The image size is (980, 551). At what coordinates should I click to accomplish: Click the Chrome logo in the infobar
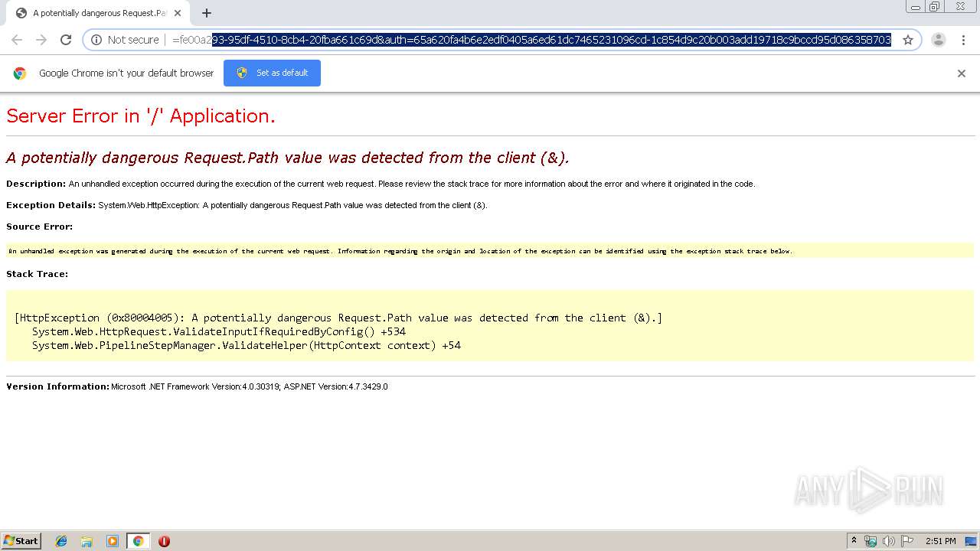tap(20, 73)
